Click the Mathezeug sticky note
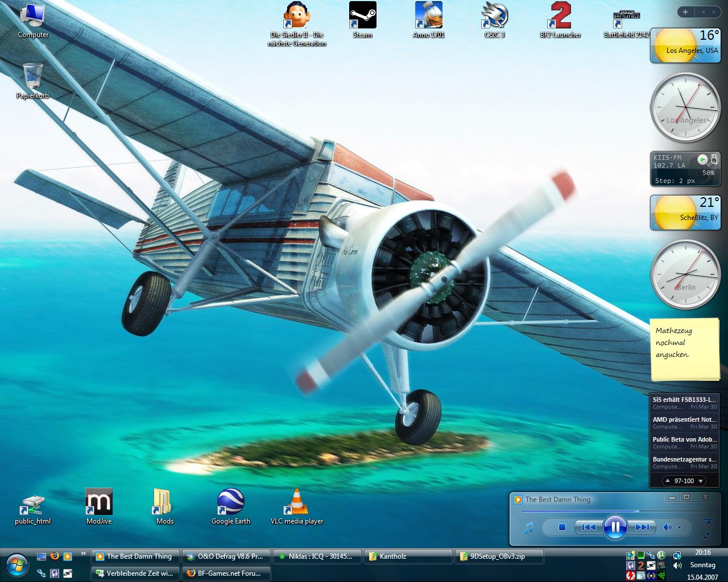Screen dimensions: 728x582 pyautogui.click(x=685, y=349)
